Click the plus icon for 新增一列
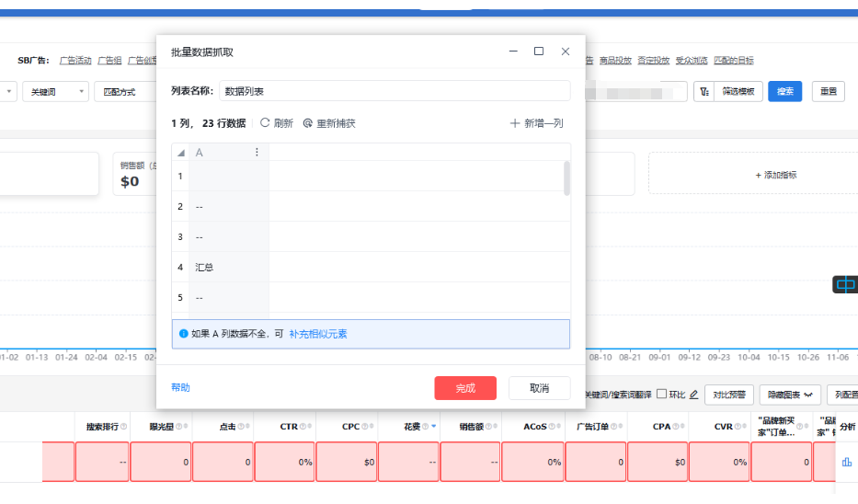Image resolution: width=858 pixels, height=504 pixels. click(515, 123)
